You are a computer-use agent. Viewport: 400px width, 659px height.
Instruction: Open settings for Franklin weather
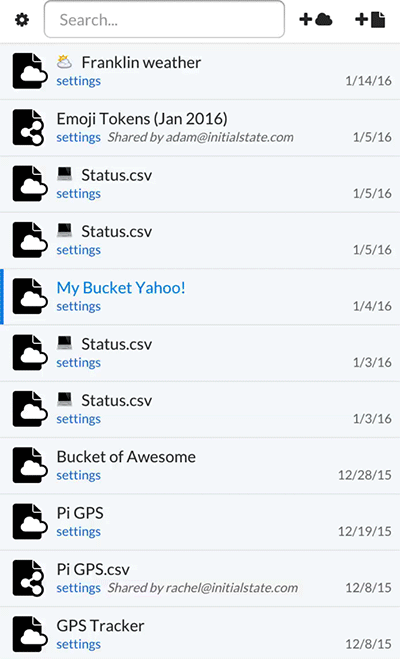pyautogui.click(x=79, y=81)
